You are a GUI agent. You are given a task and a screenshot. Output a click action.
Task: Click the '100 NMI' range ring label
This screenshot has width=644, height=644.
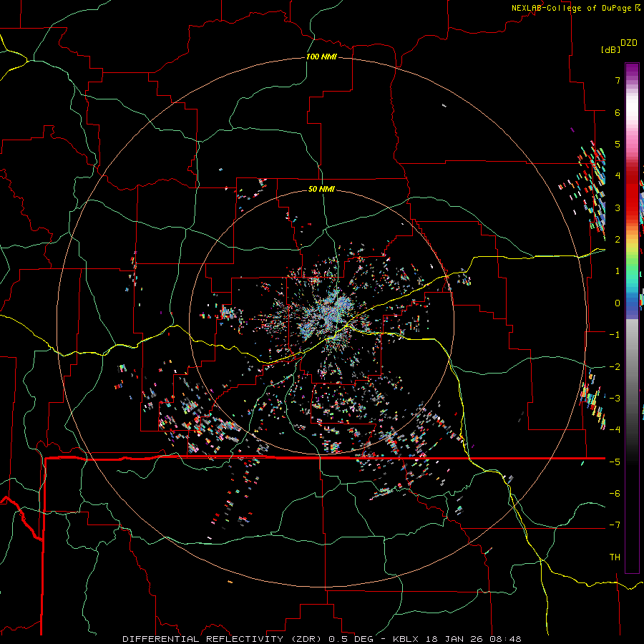(321, 57)
